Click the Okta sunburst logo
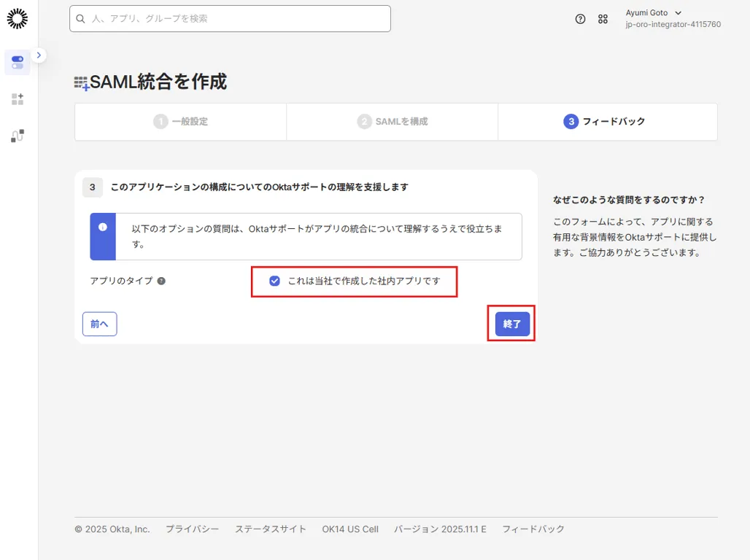Image resolution: width=750 pixels, height=560 pixels. pos(18,19)
